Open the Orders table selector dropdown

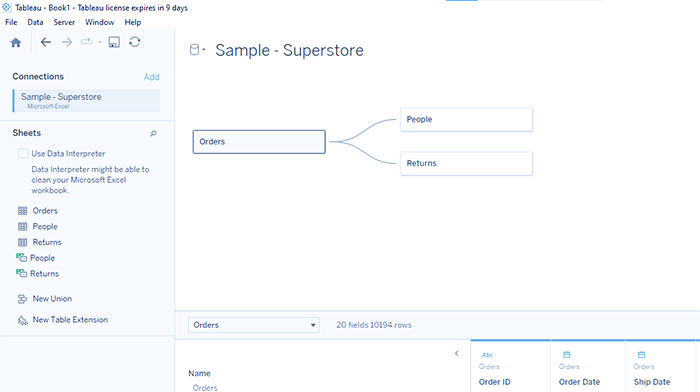pyautogui.click(x=254, y=325)
